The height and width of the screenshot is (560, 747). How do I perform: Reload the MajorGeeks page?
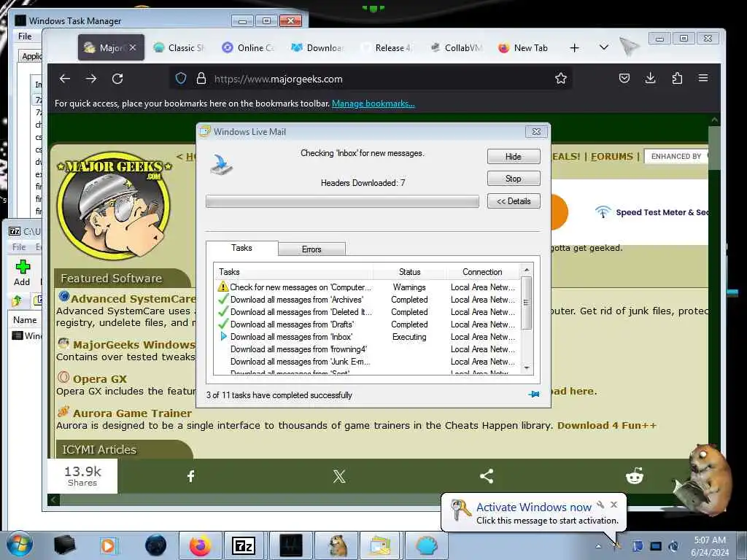[117, 79]
